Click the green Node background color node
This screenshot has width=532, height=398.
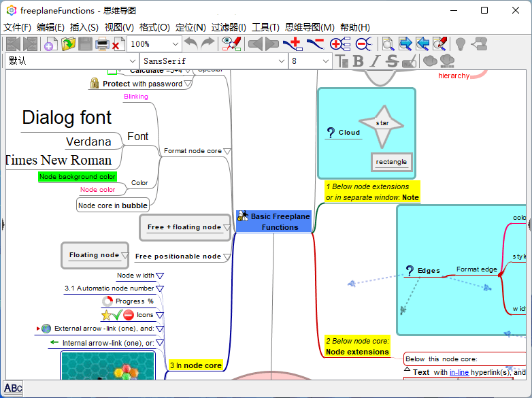[77, 177]
